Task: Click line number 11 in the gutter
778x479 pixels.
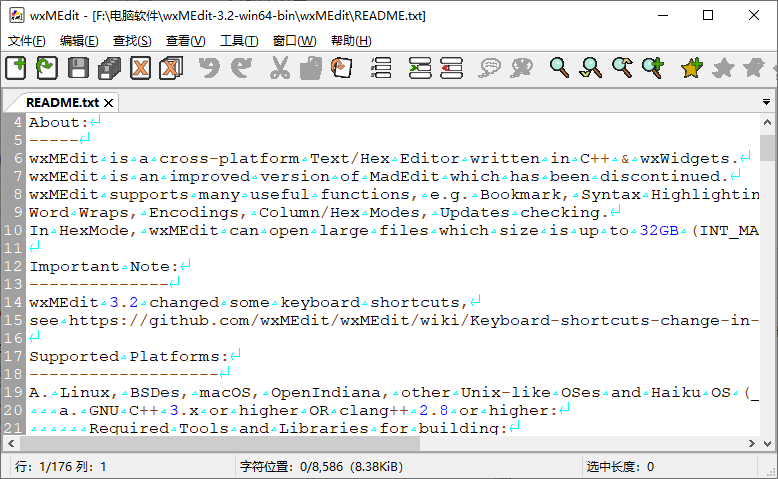Action: [x=13, y=249]
